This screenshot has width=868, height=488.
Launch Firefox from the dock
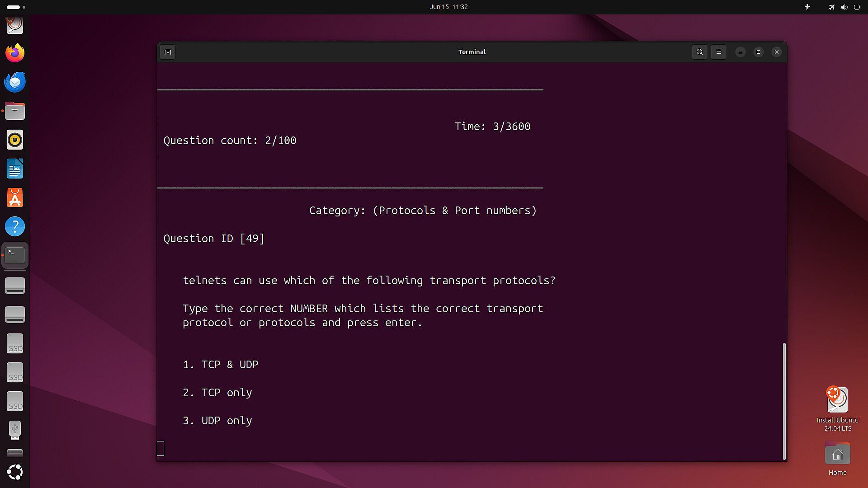click(x=15, y=53)
